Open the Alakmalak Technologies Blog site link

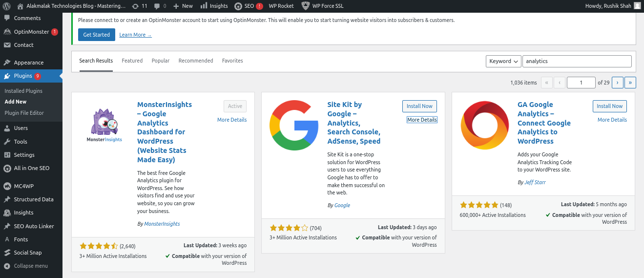(x=72, y=6)
